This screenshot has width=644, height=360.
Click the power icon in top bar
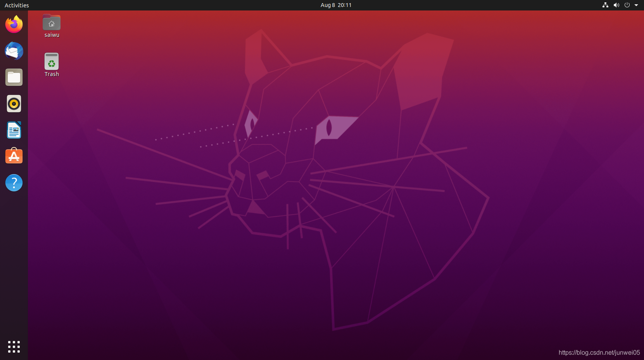627,5
